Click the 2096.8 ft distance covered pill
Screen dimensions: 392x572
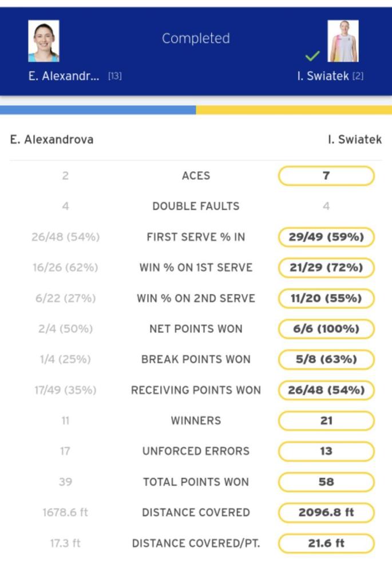[326, 513]
